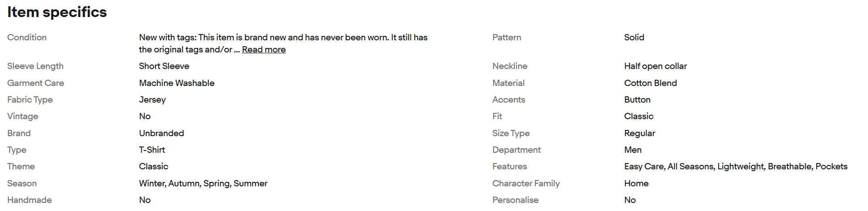Click the "Regular" size type value

(x=639, y=133)
